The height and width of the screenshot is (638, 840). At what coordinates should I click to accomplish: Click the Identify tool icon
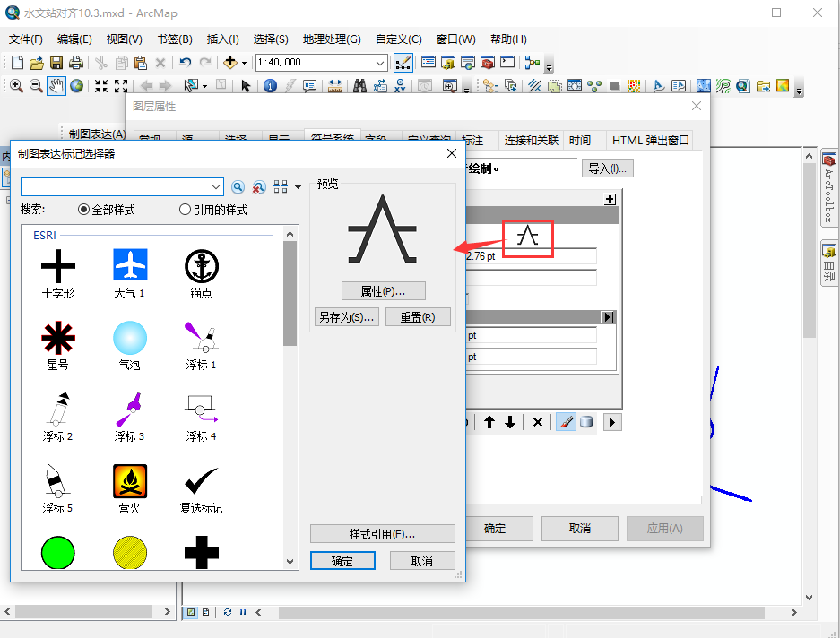(270, 86)
